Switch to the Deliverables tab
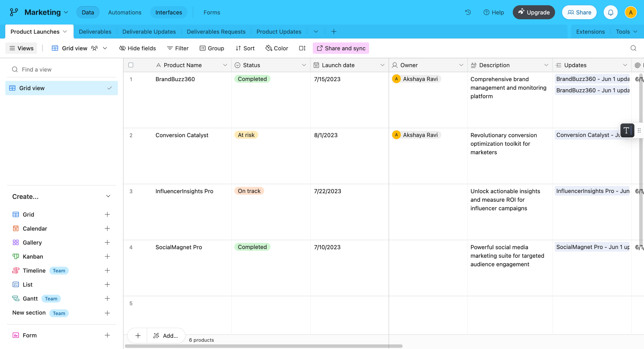 coord(95,32)
